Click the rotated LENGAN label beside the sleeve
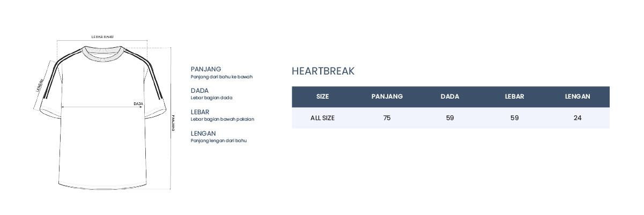644x215 pixels. (39, 85)
